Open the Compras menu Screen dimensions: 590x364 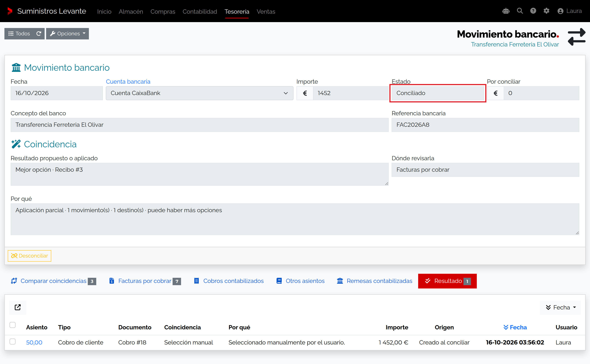pyautogui.click(x=163, y=12)
